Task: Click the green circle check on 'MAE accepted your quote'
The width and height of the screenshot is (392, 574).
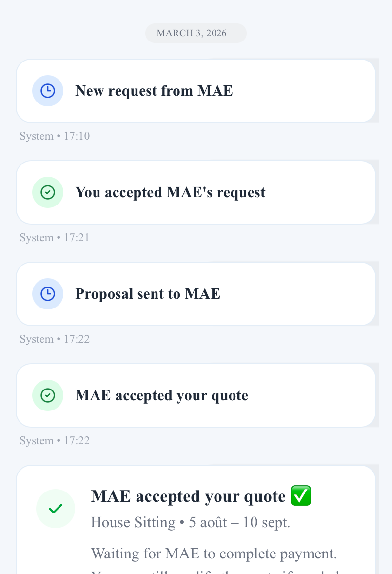Action: coord(48,395)
